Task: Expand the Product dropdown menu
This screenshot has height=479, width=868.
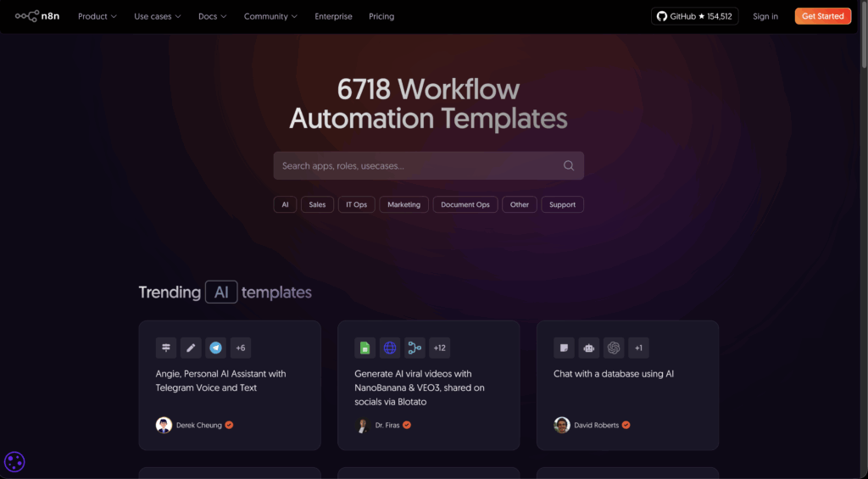Action: click(97, 16)
